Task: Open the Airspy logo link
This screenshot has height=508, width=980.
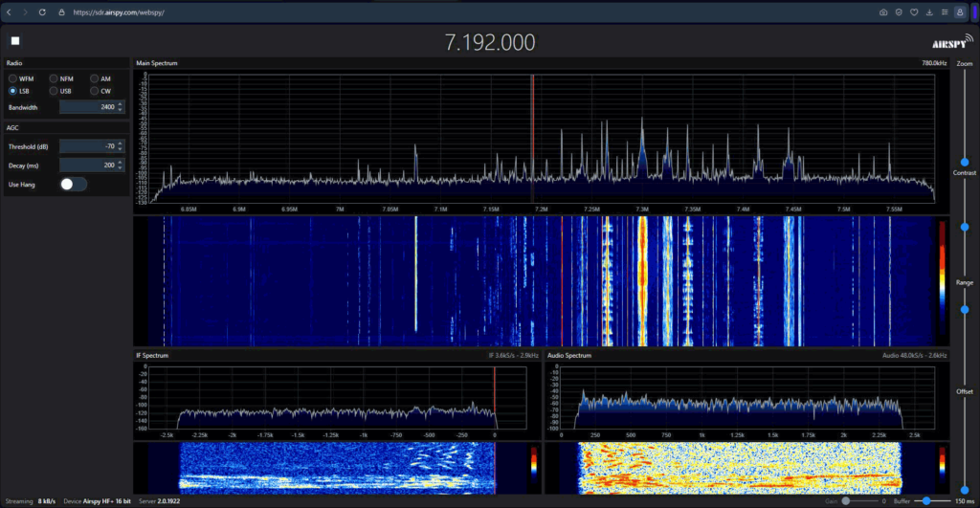Action: tap(952, 42)
